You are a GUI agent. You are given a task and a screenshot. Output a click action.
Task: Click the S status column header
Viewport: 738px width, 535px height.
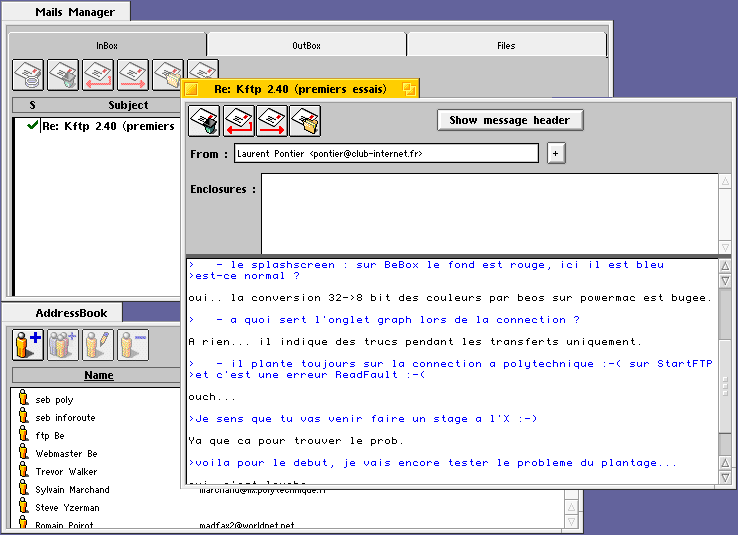point(32,105)
